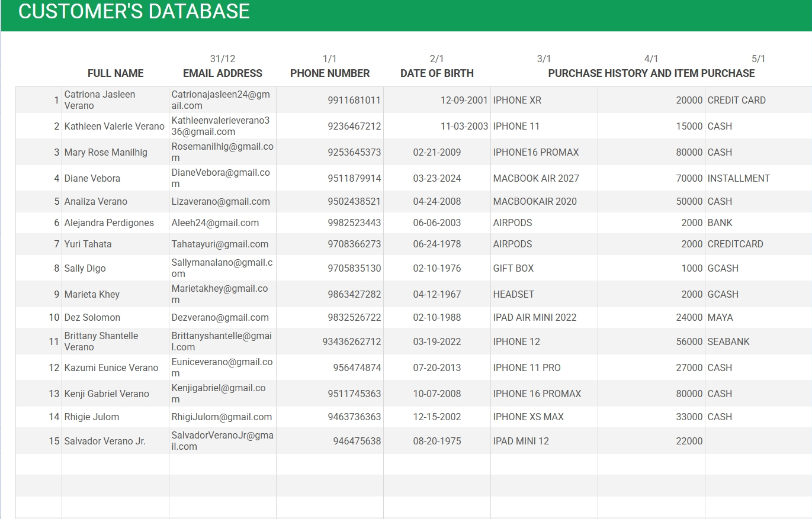Click the 31/12 value above EMAIL ADDRESS
The width and height of the screenshot is (812, 519).
(223, 59)
